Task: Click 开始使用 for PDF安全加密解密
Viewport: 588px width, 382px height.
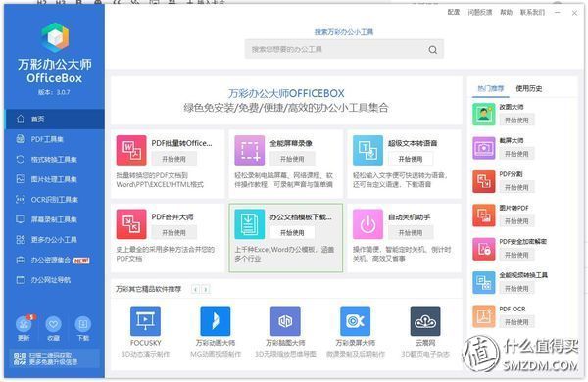Action: (516, 255)
